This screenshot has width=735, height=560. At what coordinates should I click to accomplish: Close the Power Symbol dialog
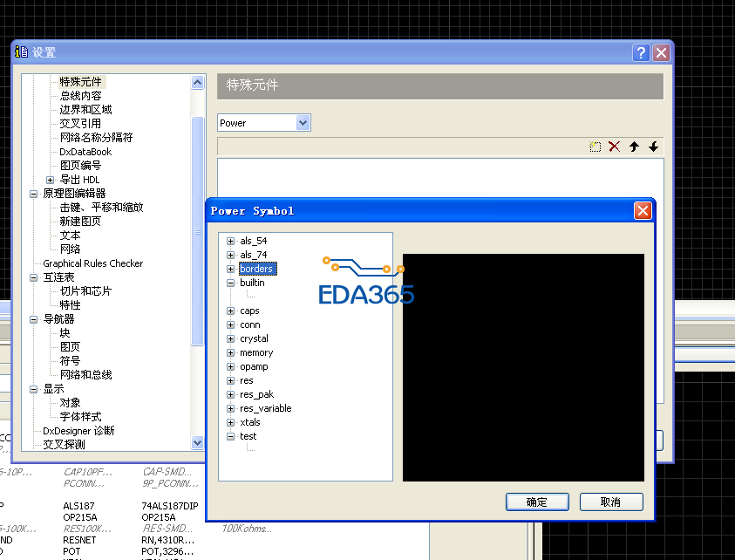643,210
